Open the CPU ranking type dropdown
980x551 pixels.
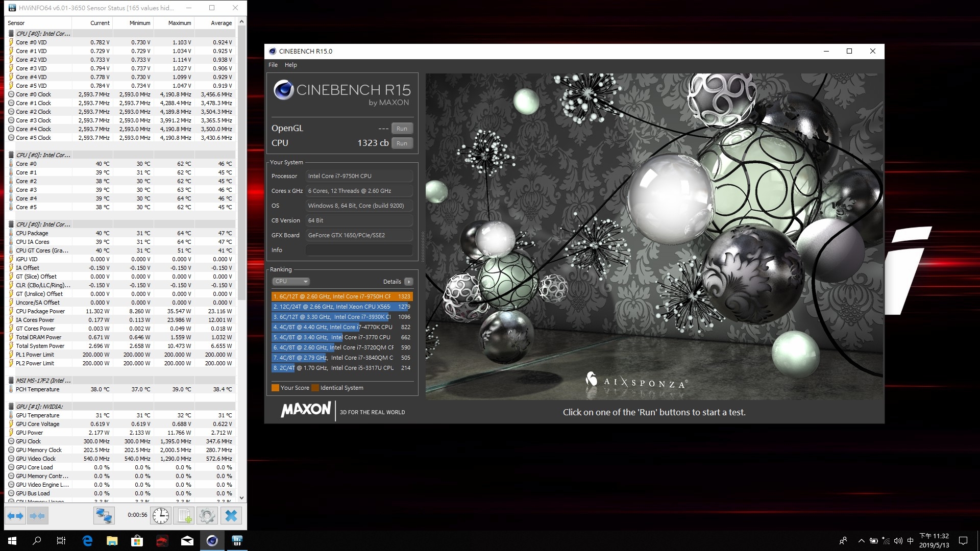pos(291,282)
